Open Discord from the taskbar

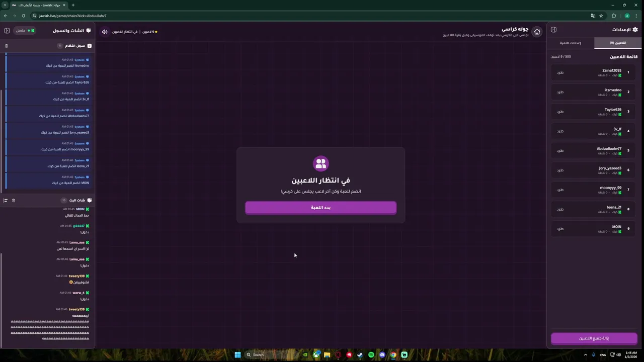[382, 354]
